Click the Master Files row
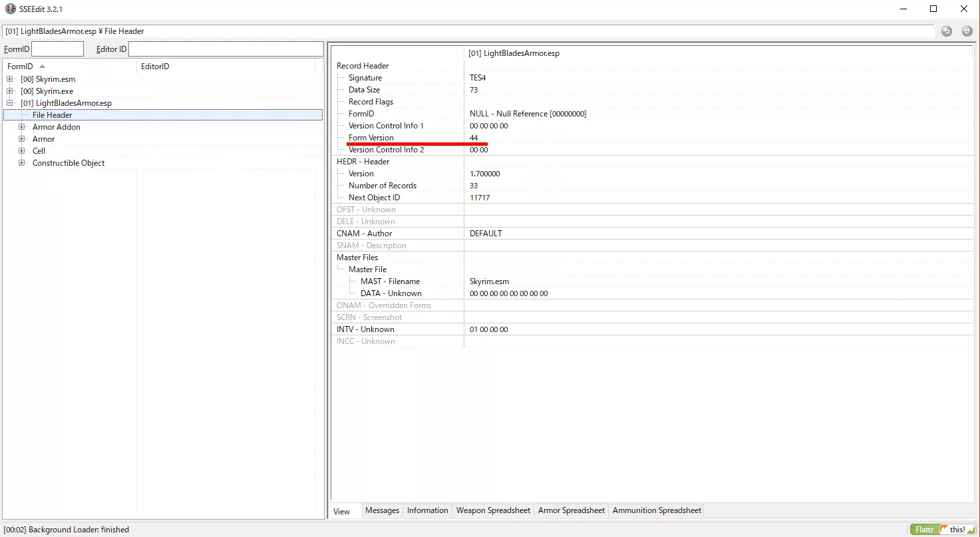This screenshot has width=980, height=537. [652, 258]
